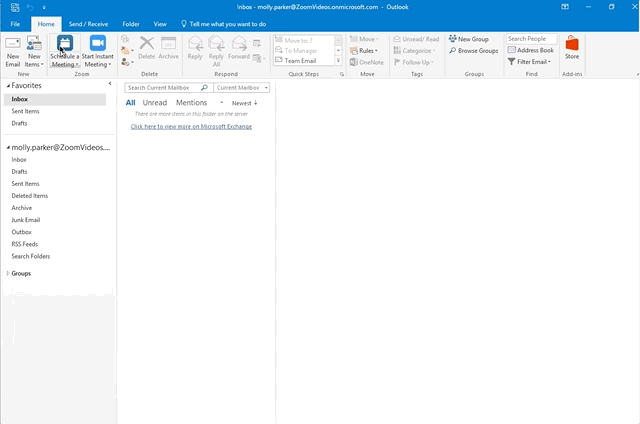Open Archive folder in account tree
Screen dimensions: 640x424
coord(22,208)
